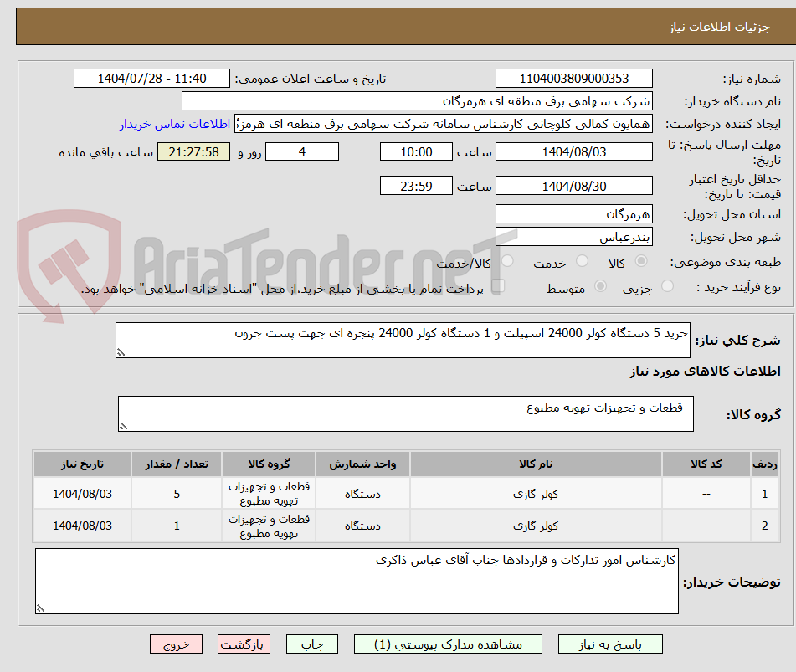Select the جزیي purchase process option
Image resolution: width=796 pixels, height=672 pixels.
666,286
